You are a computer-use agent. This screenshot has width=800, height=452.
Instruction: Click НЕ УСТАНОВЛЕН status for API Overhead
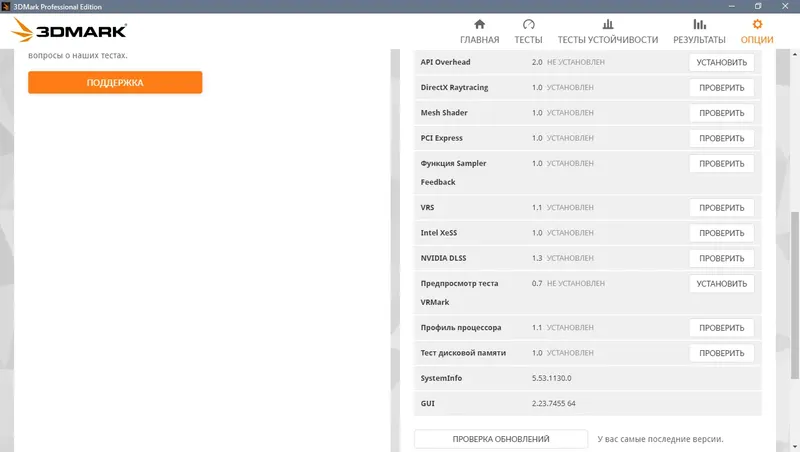point(576,62)
